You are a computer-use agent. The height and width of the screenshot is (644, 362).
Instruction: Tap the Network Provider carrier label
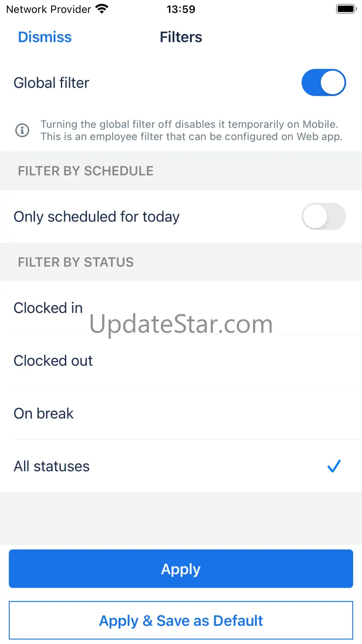pos(48,9)
